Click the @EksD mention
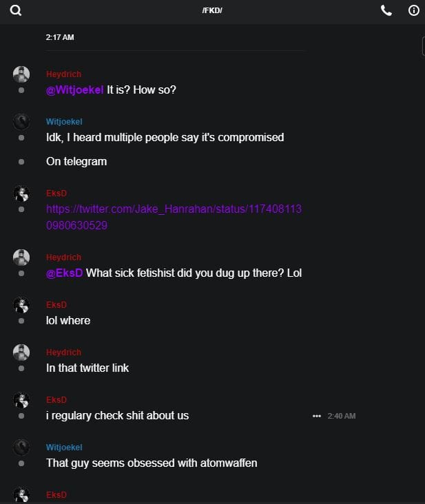The height and width of the screenshot is (504, 425). (65, 273)
